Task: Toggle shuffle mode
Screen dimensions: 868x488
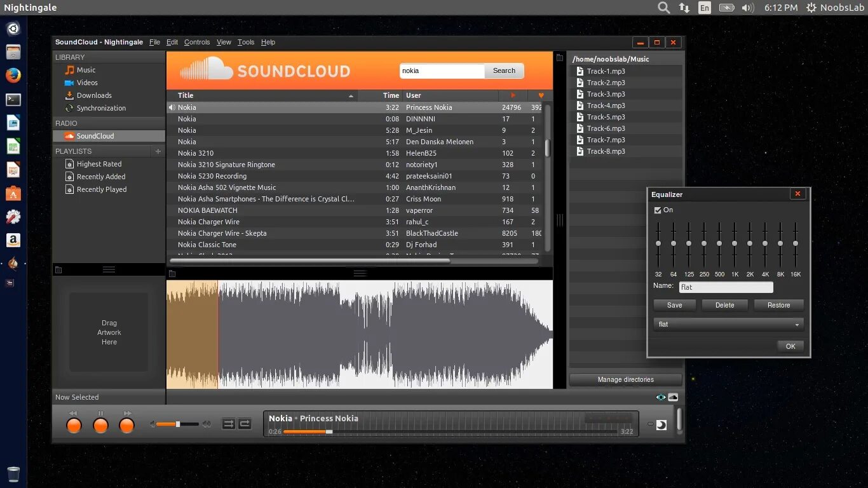Action: click(228, 424)
